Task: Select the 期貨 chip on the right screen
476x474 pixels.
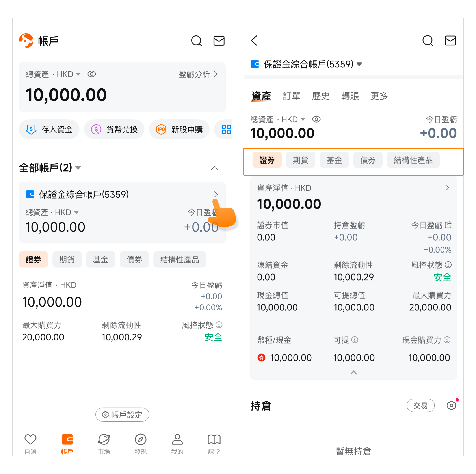Action: click(300, 160)
